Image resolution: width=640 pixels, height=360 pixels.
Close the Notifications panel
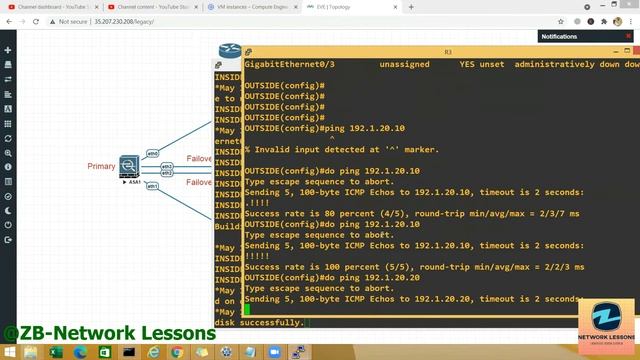coord(628,36)
